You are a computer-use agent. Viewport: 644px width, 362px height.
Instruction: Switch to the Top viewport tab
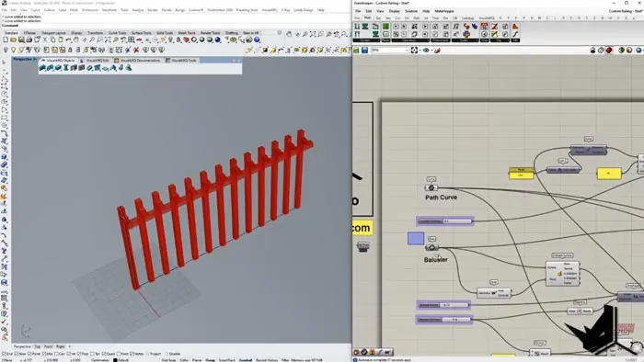click(38, 346)
